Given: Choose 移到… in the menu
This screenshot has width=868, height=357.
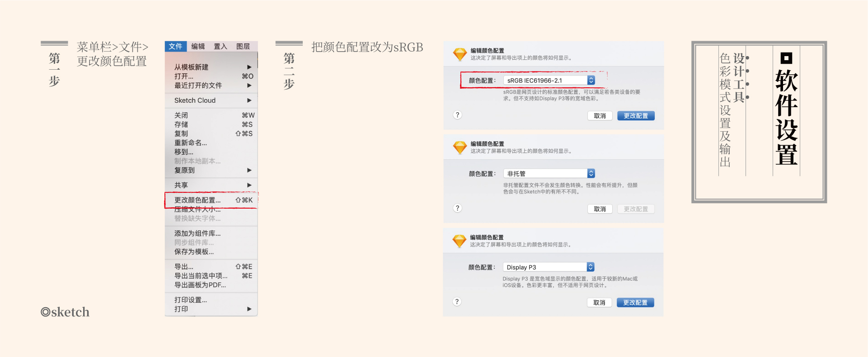Looking at the screenshot, I should pos(211,152).
